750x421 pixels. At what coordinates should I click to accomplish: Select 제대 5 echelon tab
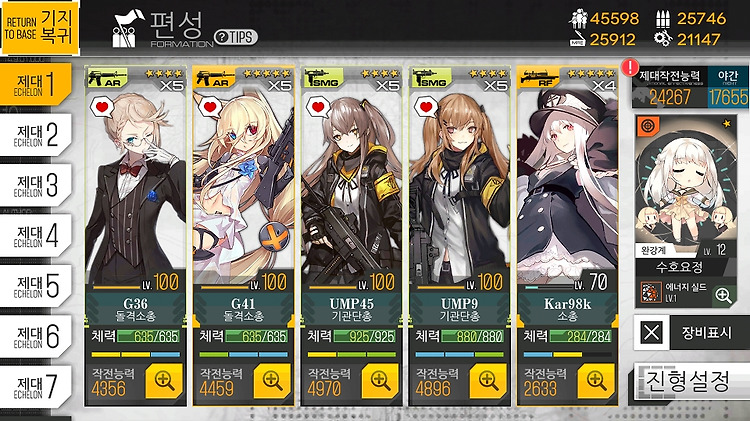[x=36, y=286]
